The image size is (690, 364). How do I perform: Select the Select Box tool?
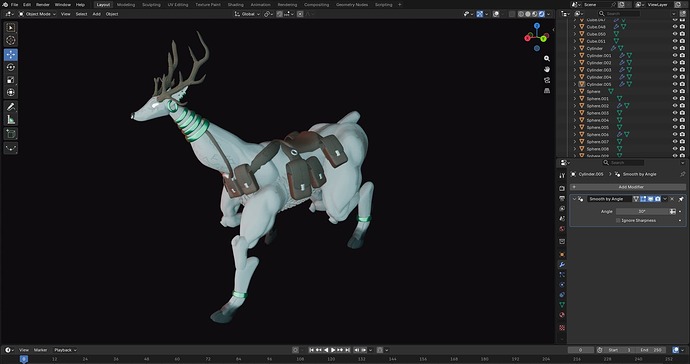click(x=11, y=28)
